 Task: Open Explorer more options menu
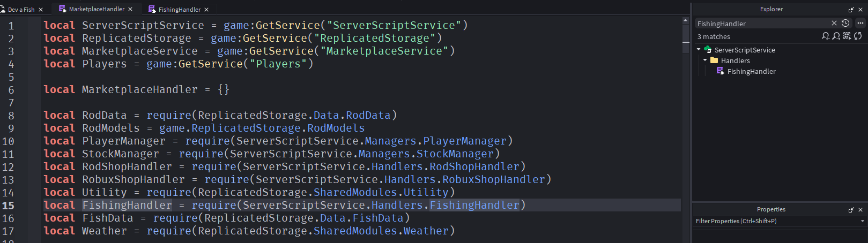point(860,23)
